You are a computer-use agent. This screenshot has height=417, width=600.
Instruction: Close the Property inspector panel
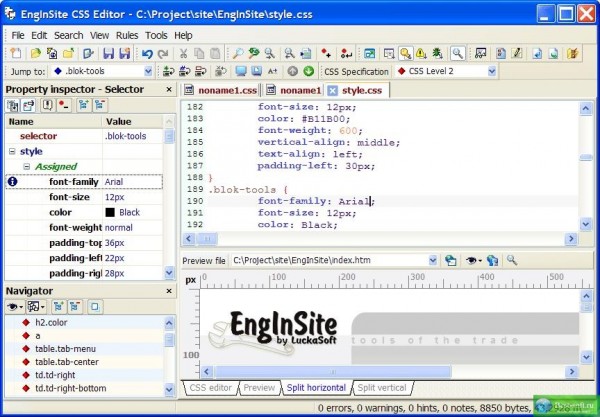pos(168,90)
